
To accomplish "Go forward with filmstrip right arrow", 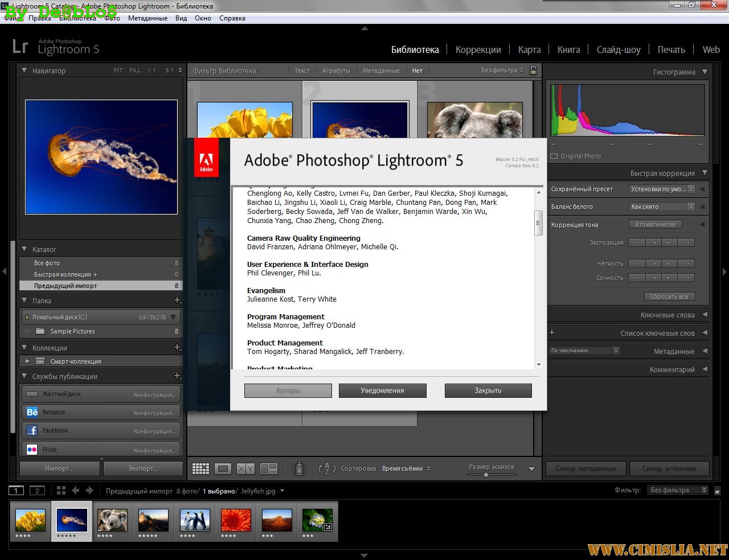I will pyautogui.click(x=89, y=490).
